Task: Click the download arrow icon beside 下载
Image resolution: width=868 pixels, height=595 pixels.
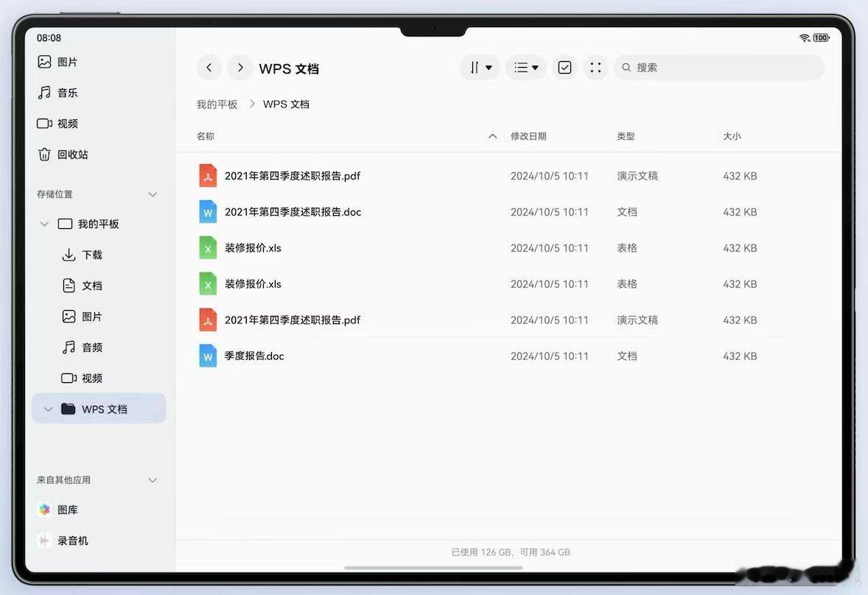Action: pos(69,255)
